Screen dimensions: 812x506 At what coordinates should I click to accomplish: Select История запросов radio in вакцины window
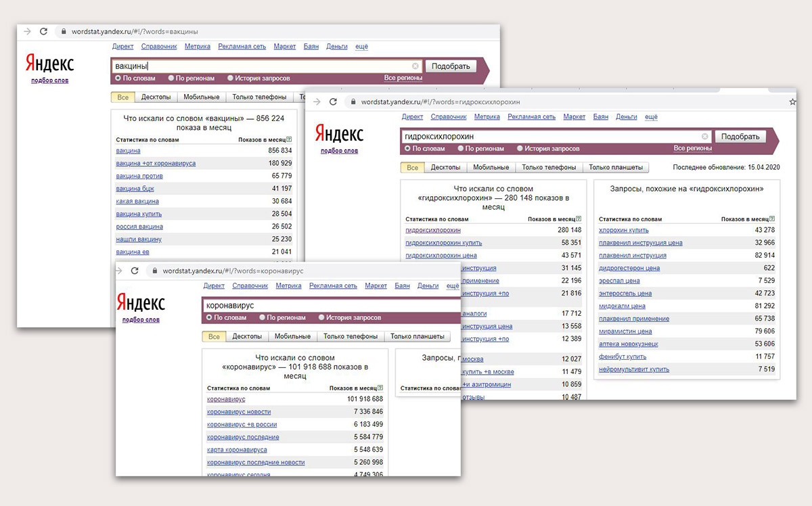[x=231, y=78]
